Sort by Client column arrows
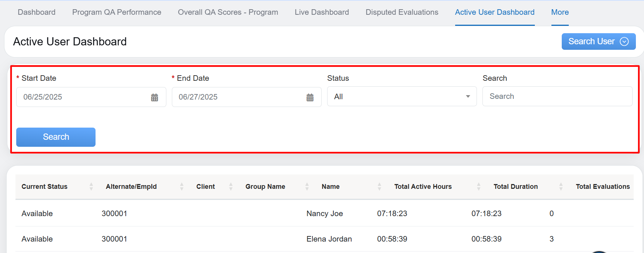644x253 pixels. 231,187
